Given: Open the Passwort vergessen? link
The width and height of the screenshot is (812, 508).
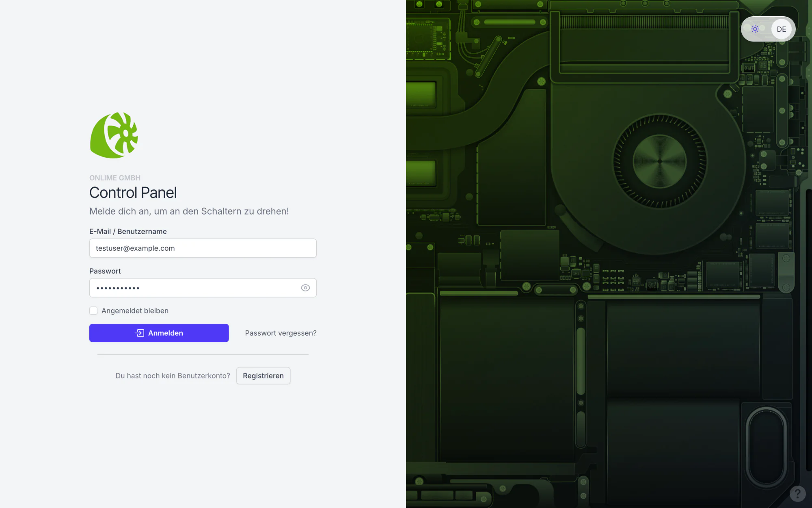Looking at the screenshot, I should click(281, 333).
